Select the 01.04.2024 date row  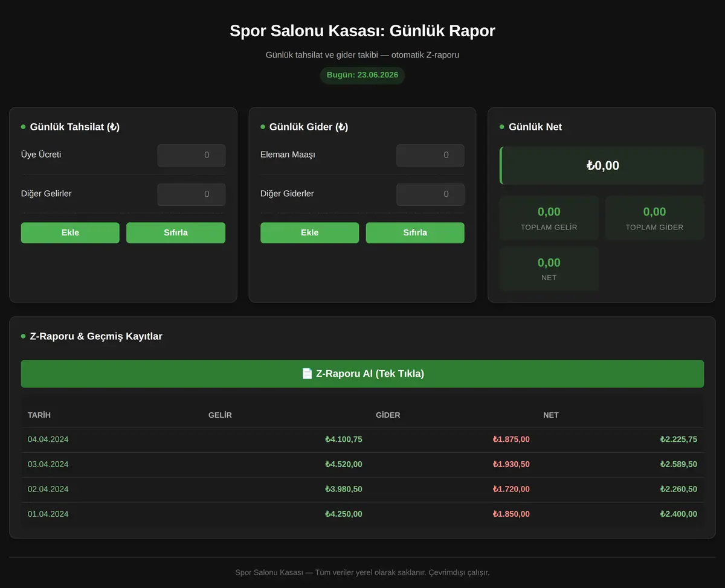coord(362,514)
